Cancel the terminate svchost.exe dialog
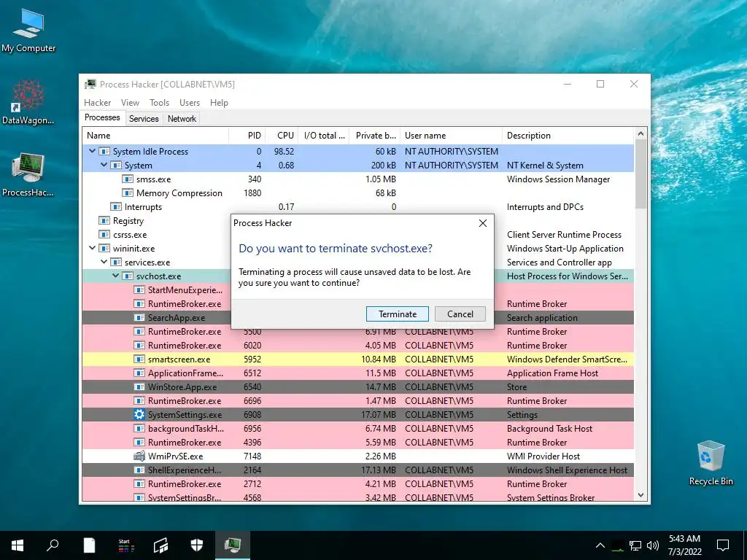The image size is (747, 560). coord(460,314)
